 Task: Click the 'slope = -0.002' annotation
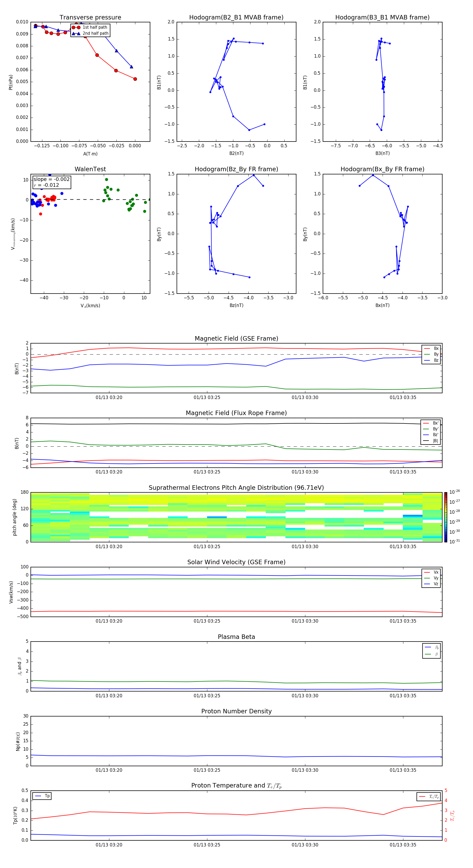point(52,179)
